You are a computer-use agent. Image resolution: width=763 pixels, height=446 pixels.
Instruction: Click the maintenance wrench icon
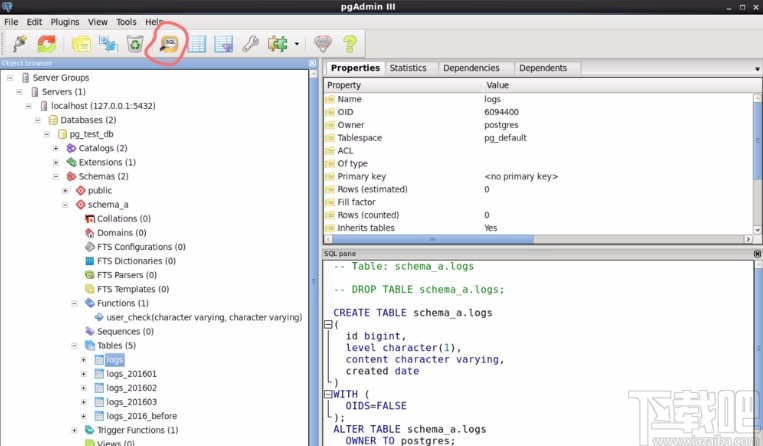tap(251, 44)
